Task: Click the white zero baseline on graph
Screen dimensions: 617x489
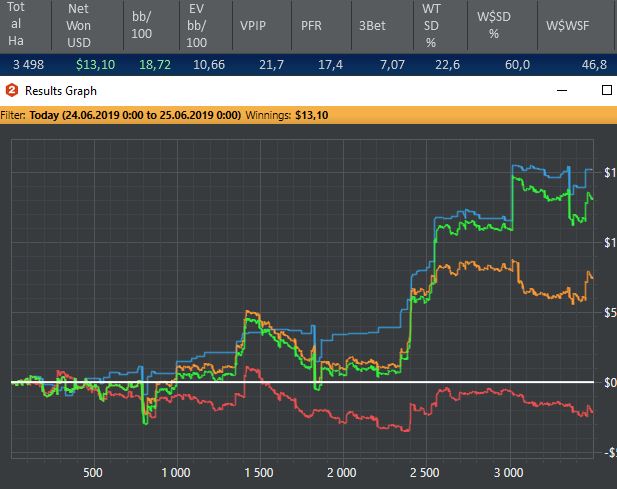Action: tap(302, 382)
